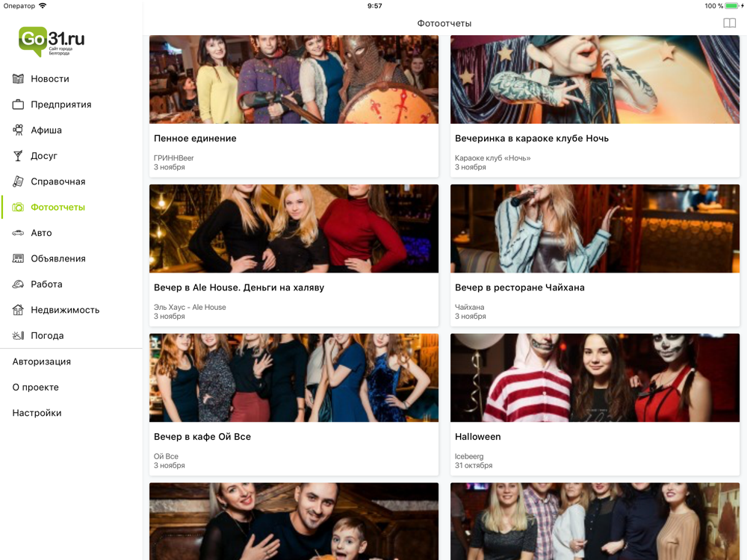Click the newspaper icon beside Новости
The width and height of the screenshot is (747, 560).
point(18,78)
